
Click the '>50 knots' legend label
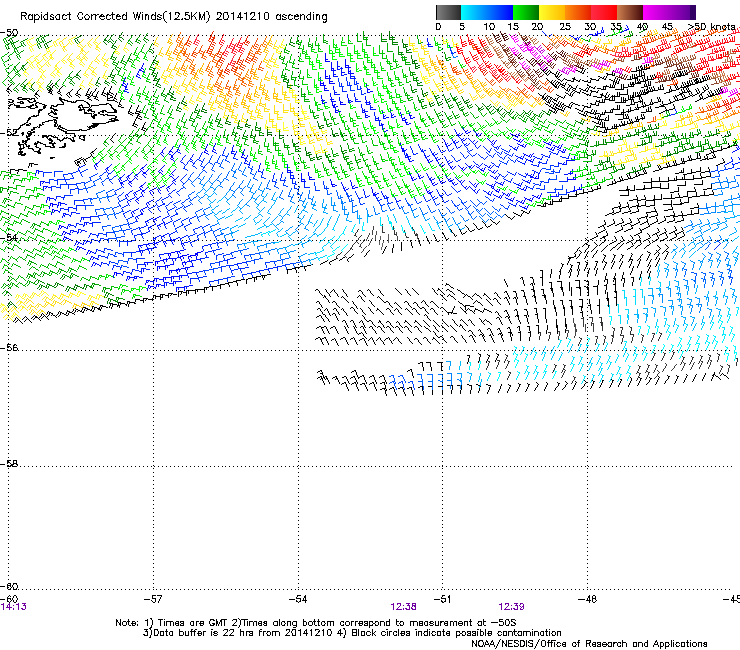[x=711, y=27]
